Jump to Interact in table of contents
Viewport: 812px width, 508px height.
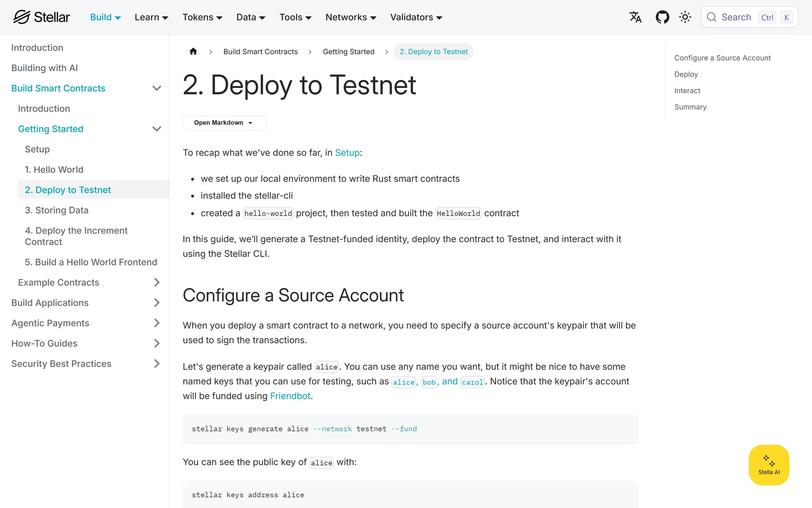tap(687, 91)
